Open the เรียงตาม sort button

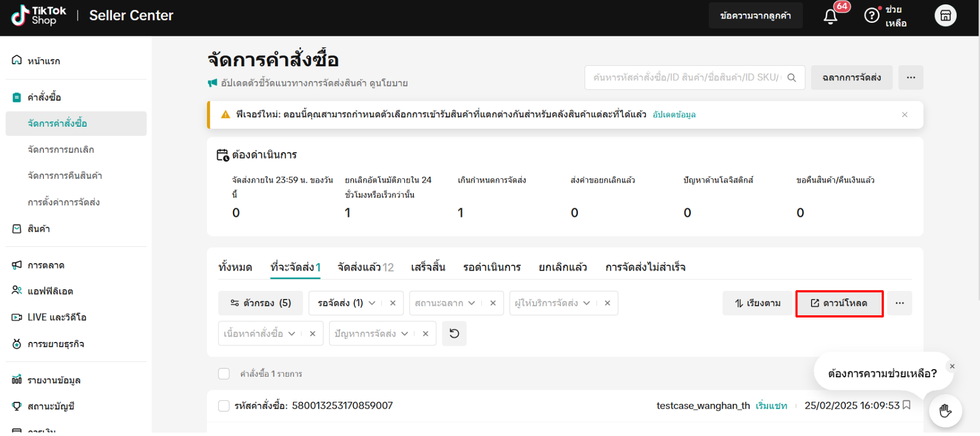click(x=758, y=303)
